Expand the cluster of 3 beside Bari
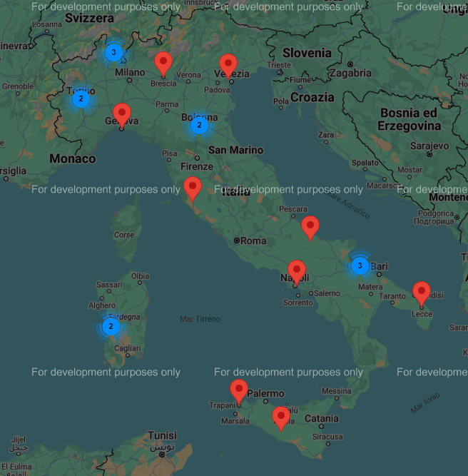The width and height of the screenshot is (468, 476). (360, 266)
